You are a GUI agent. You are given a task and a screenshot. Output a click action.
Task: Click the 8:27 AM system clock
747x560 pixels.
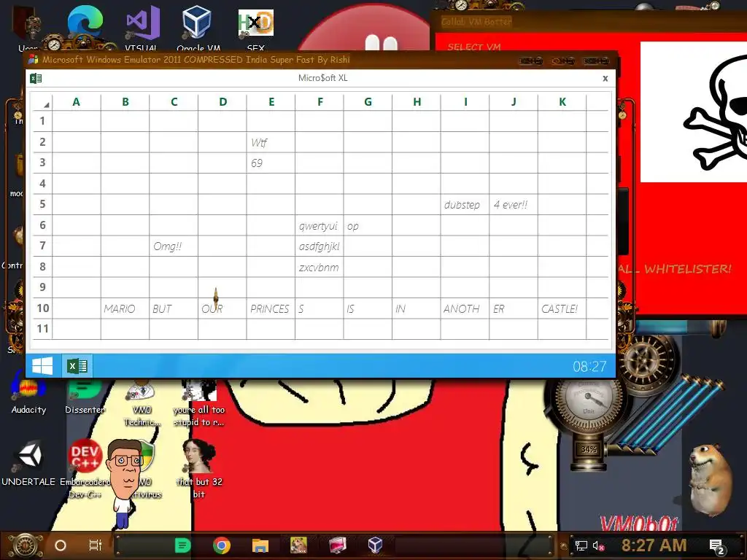pyautogui.click(x=654, y=545)
